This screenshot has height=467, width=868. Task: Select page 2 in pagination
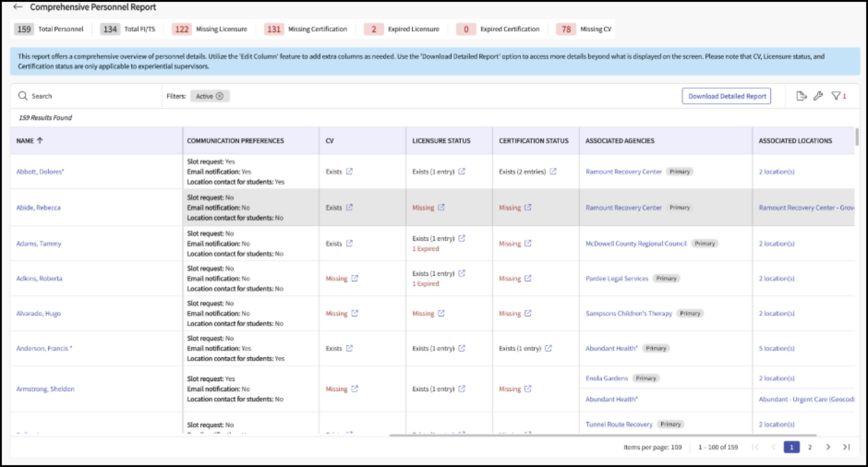pos(810,447)
